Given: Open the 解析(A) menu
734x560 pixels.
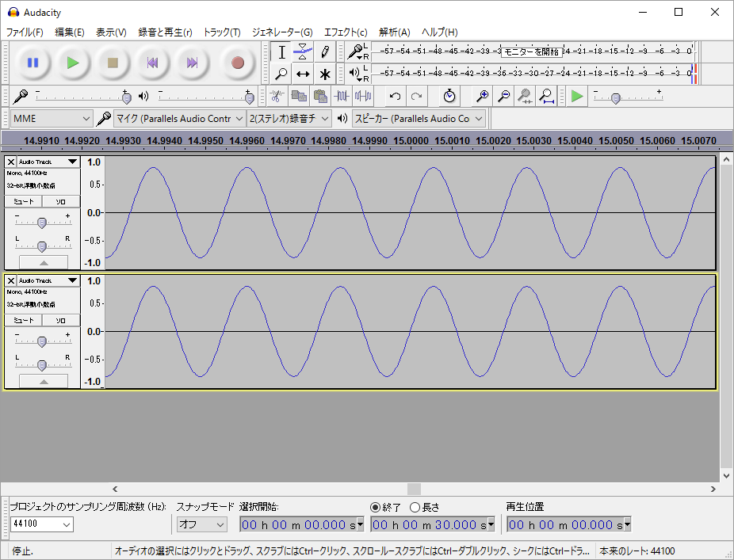Looking at the screenshot, I should (394, 32).
